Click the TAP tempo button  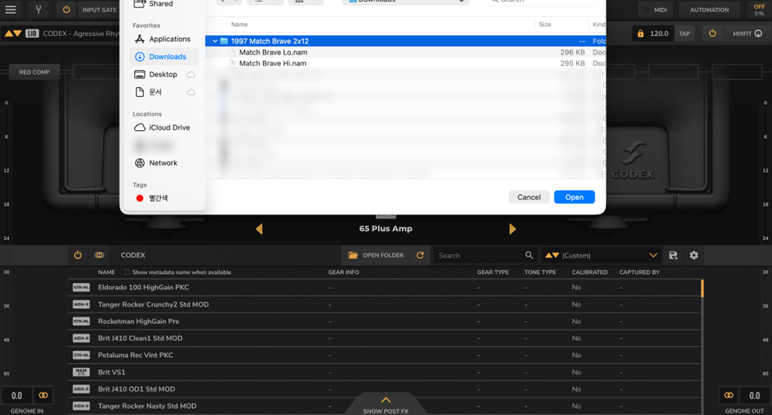click(x=684, y=33)
